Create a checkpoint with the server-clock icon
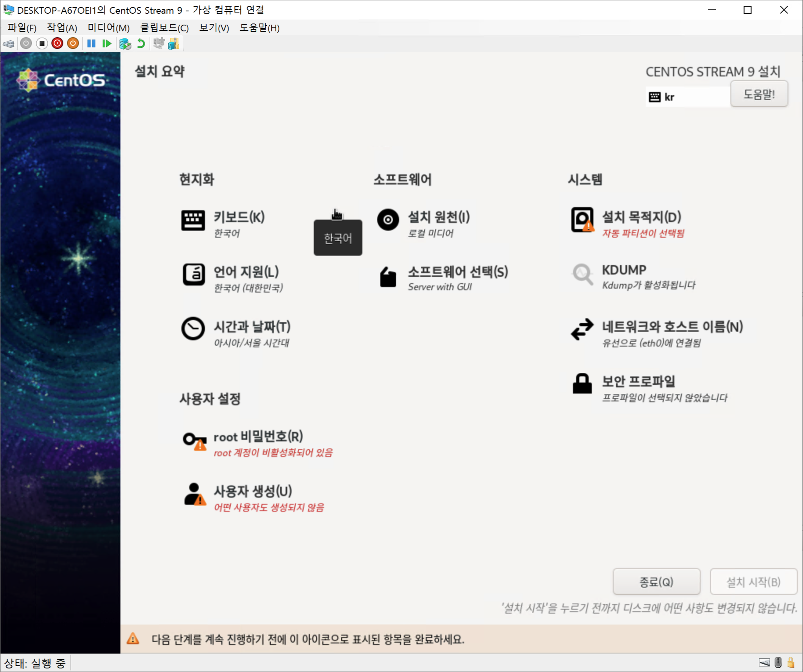The width and height of the screenshot is (803, 672). [125, 43]
